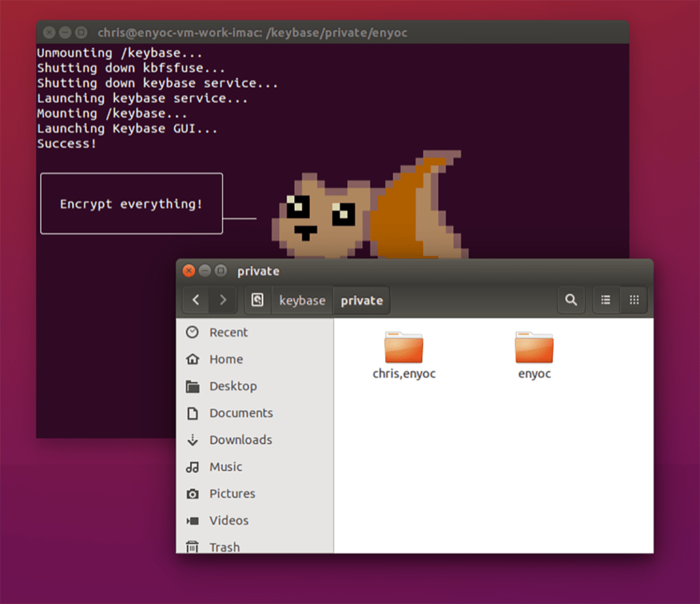
Task: Click the Encrypt everything speech bubble
Action: [131, 203]
